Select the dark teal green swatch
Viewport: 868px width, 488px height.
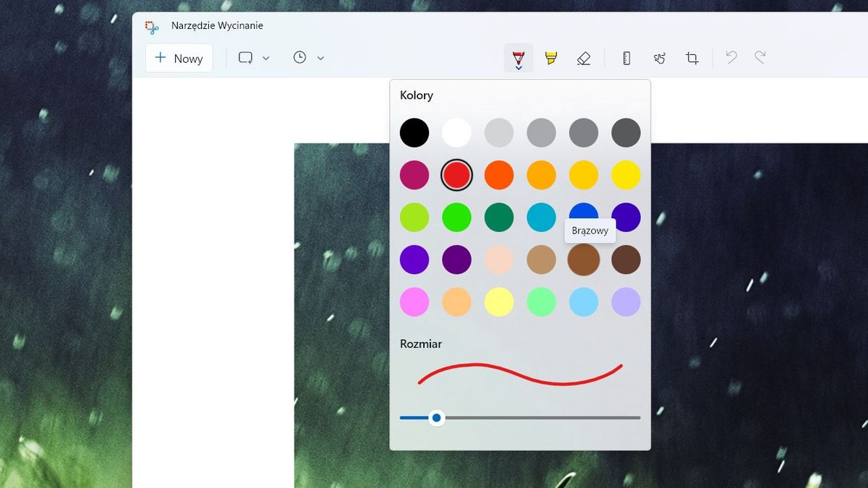click(499, 217)
